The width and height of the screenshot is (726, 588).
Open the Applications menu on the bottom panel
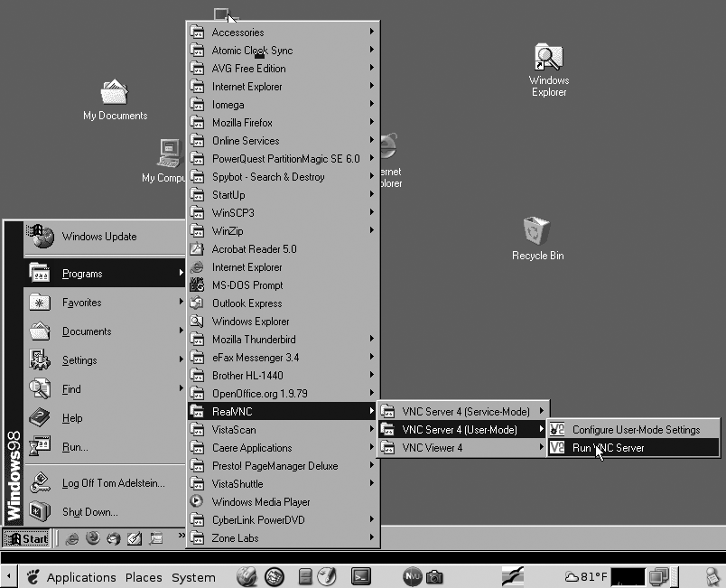coord(81,576)
